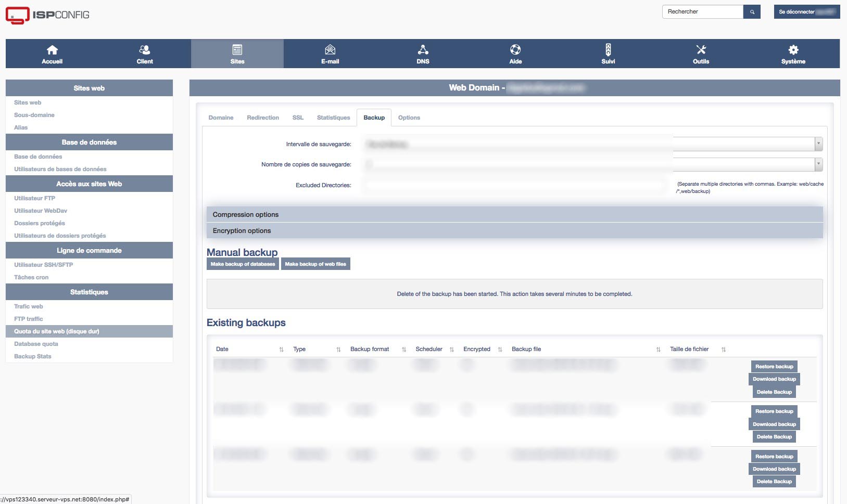Download the third backup in list
This screenshot has width=847, height=504.
click(774, 469)
